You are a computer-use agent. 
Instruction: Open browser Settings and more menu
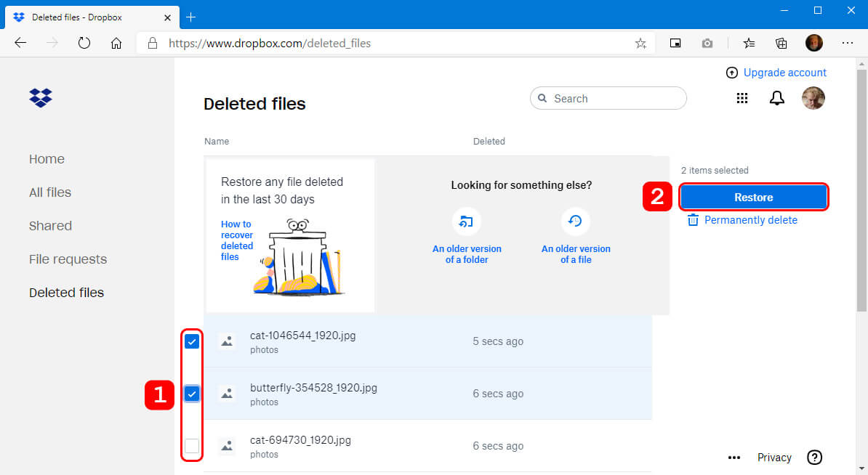[847, 44]
